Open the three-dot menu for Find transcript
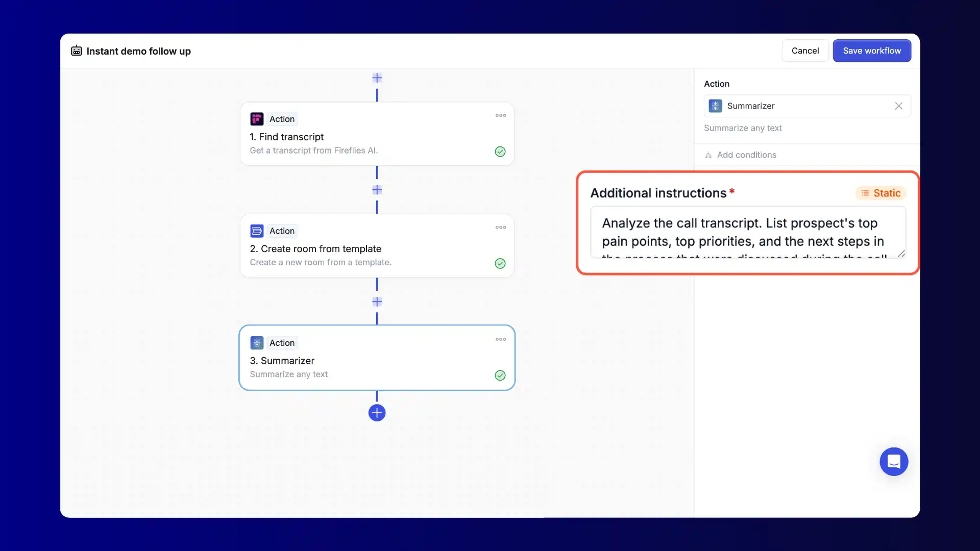The height and width of the screenshot is (551, 980). click(x=501, y=116)
